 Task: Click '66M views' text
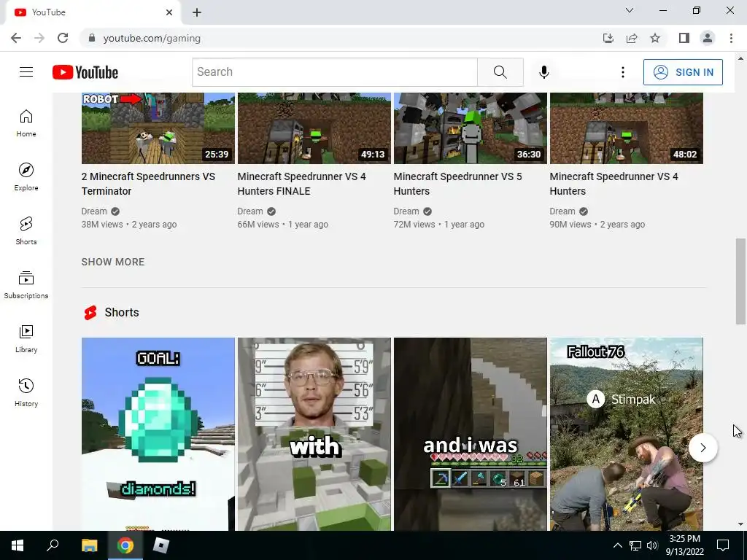pyautogui.click(x=258, y=225)
